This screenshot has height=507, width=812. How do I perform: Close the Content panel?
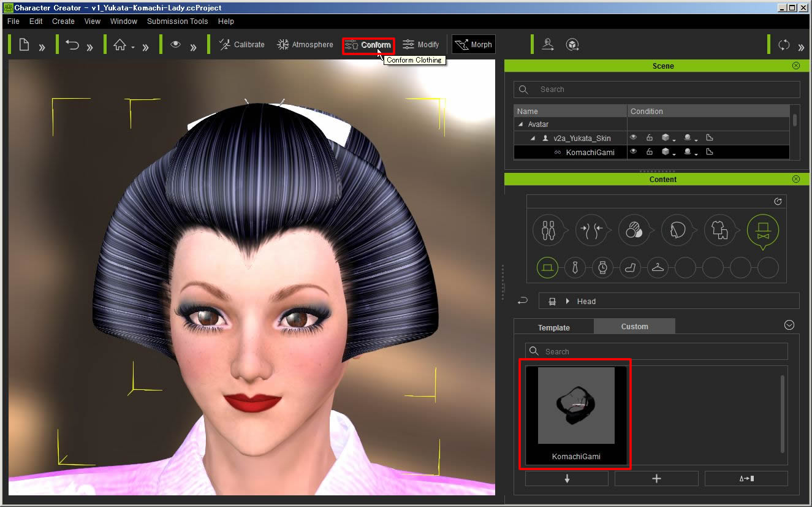pos(796,179)
